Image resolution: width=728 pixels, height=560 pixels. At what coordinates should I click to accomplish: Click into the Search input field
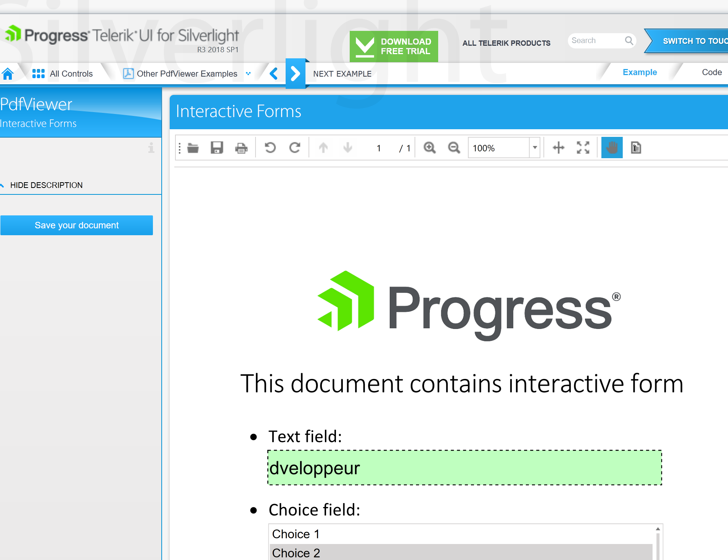(596, 40)
